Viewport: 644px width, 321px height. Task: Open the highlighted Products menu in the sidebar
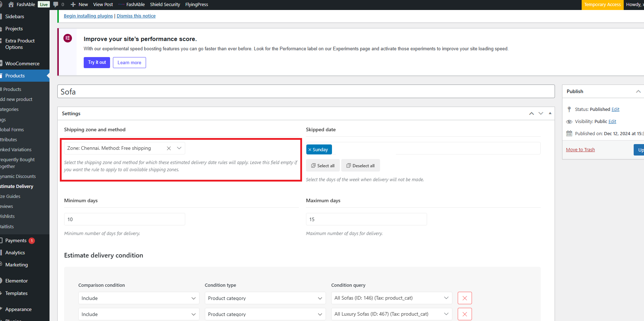point(25,76)
